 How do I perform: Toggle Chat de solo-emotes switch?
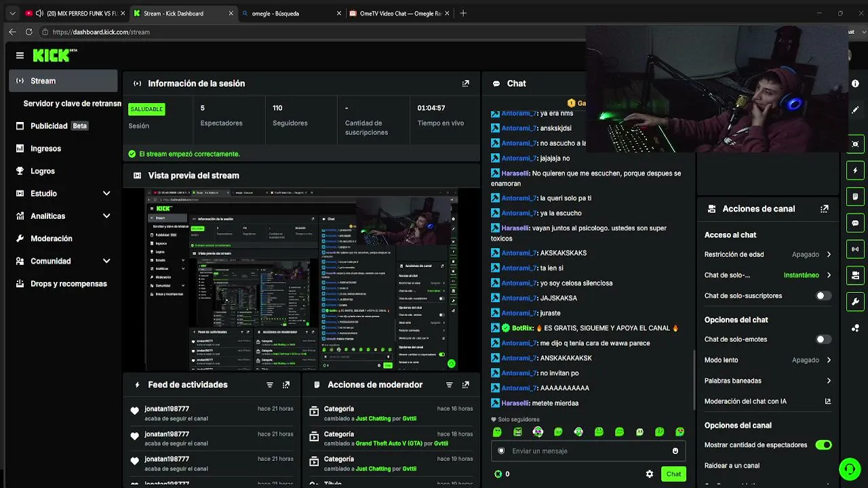(x=823, y=339)
